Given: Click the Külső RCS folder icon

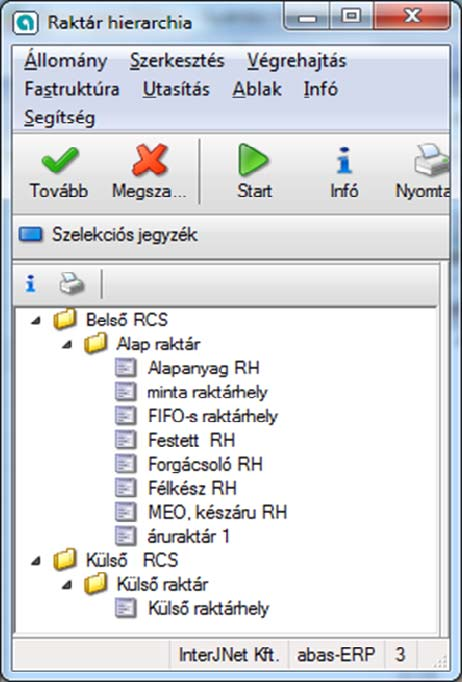Looking at the screenshot, I should tap(65, 560).
